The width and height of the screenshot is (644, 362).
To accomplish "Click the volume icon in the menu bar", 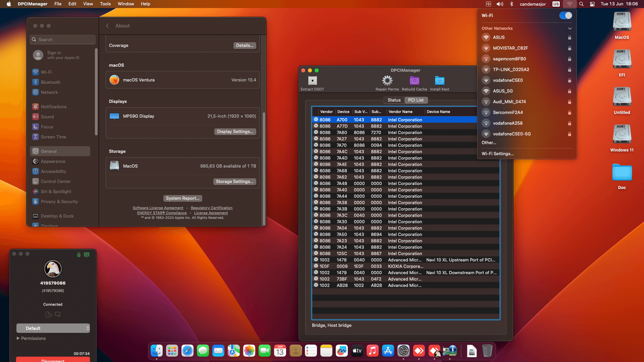I will (x=500, y=4).
